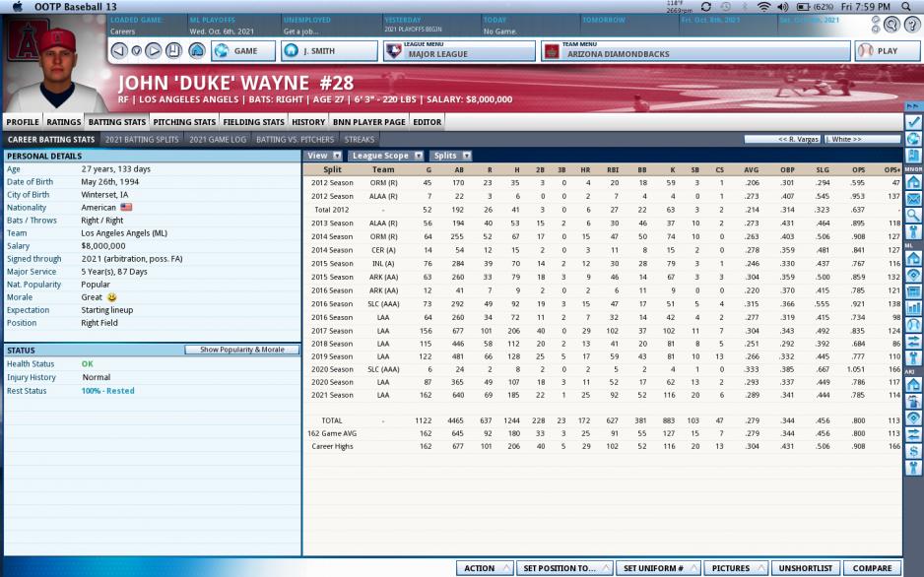
Task: Go to previous player R. Vargas
Action: pos(782,139)
